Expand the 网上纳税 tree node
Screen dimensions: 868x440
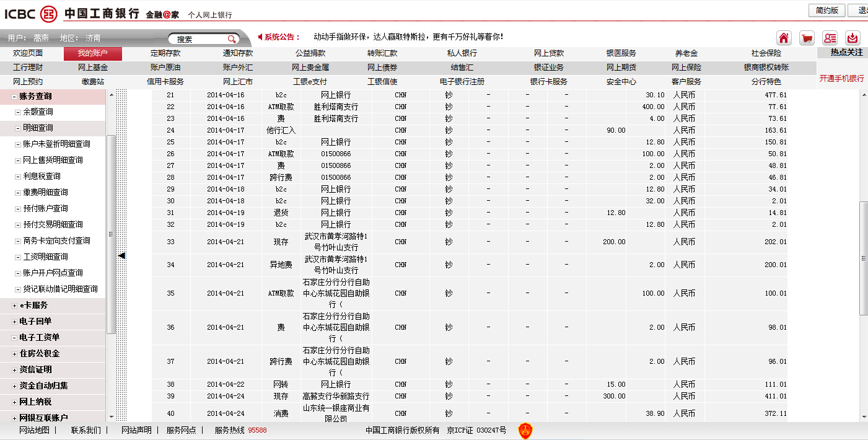click(14, 402)
